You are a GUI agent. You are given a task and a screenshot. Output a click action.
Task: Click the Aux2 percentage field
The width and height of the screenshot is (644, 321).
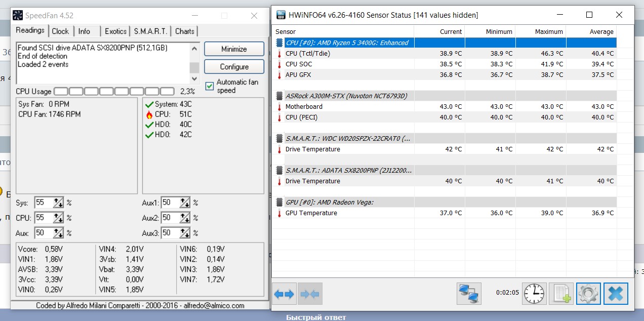click(x=170, y=218)
